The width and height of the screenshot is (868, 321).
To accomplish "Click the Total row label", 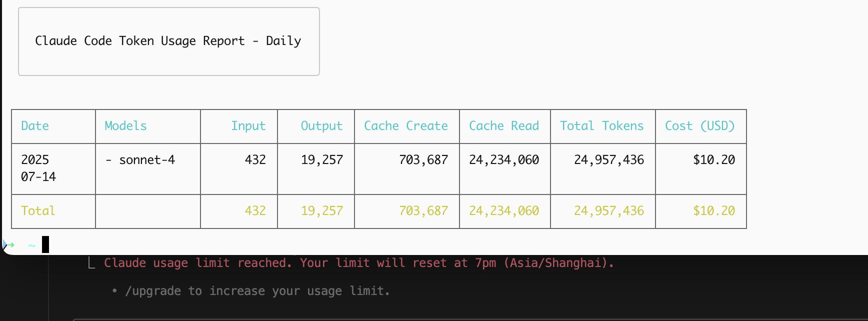I will pyautogui.click(x=38, y=211).
